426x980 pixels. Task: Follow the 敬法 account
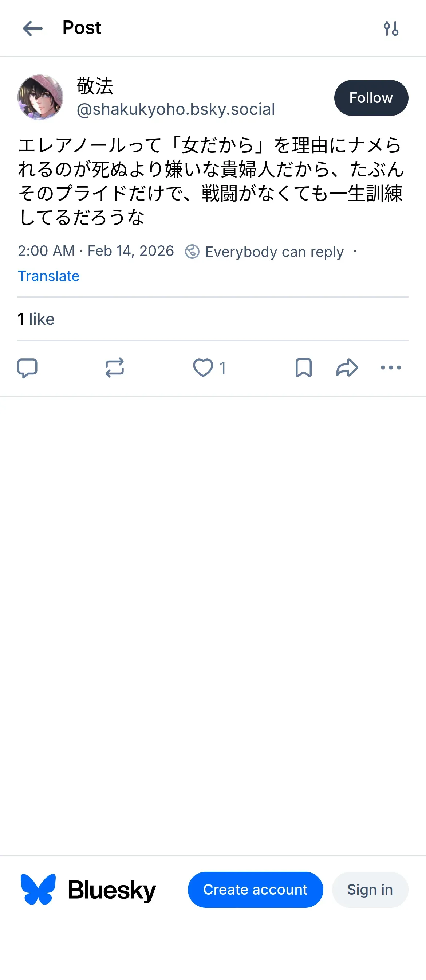coord(371,98)
